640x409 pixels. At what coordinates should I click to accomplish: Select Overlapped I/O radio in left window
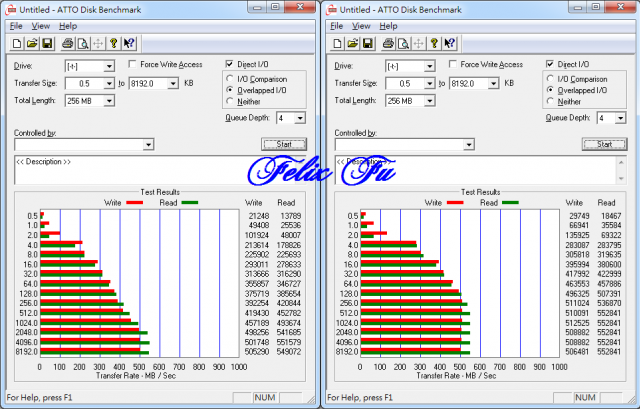tap(230, 90)
